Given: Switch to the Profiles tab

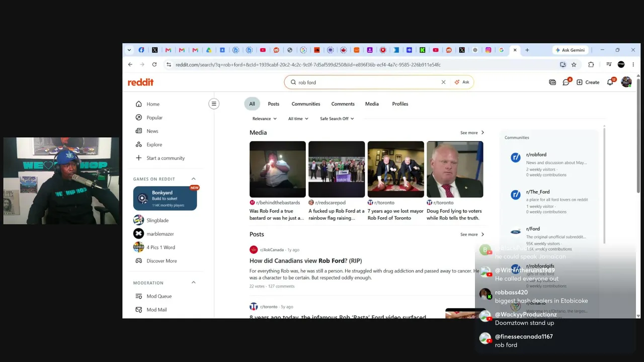Looking at the screenshot, I should point(400,104).
